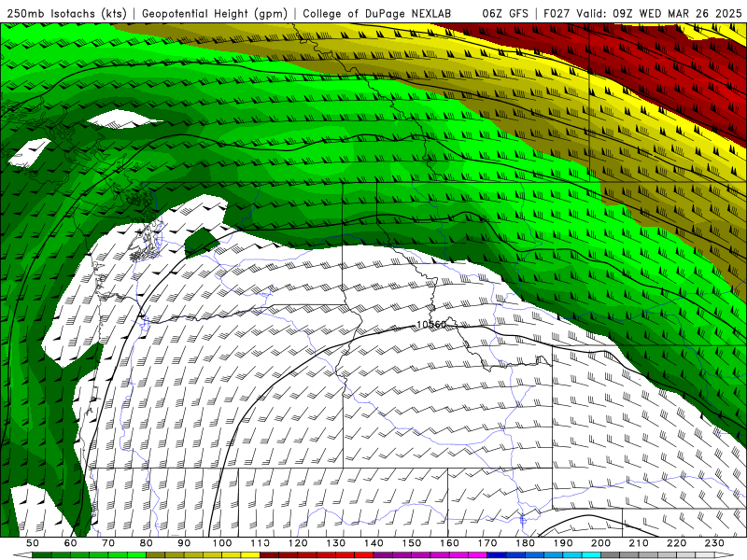The height and width of the screenshot is (560, 747).
Task: Click the 160 knot color bar label
Action: [450, 543]
